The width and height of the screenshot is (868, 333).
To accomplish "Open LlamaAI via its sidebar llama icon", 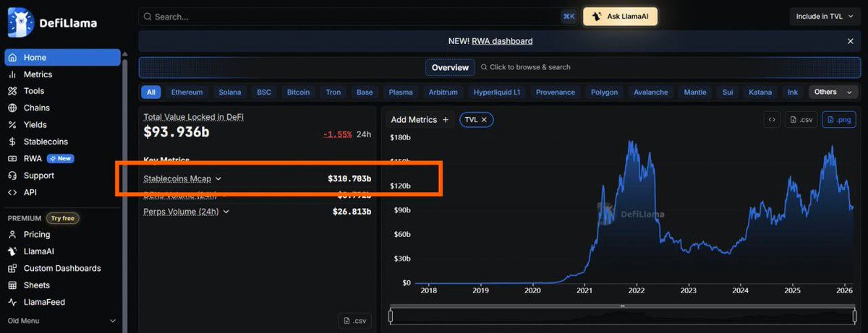I will (x=12, y=251).
